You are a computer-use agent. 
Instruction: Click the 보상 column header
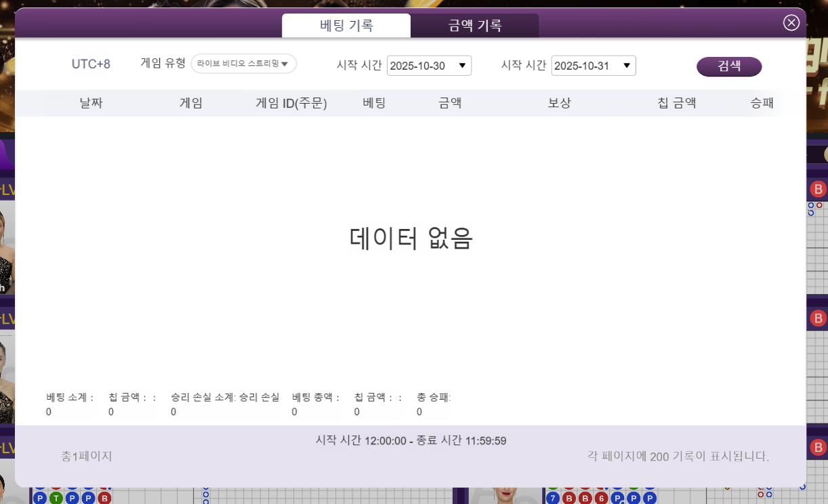coord(559,104)
